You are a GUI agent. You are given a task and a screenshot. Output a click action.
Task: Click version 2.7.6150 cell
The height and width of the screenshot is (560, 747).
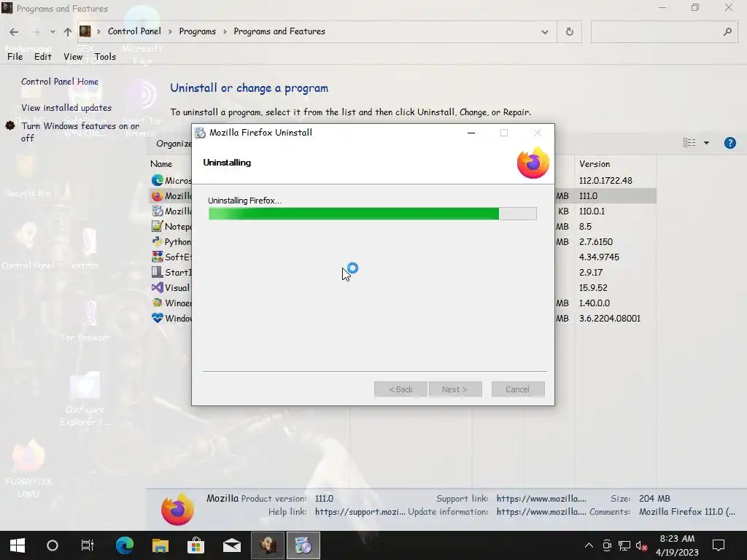click(x=595, y=241)
